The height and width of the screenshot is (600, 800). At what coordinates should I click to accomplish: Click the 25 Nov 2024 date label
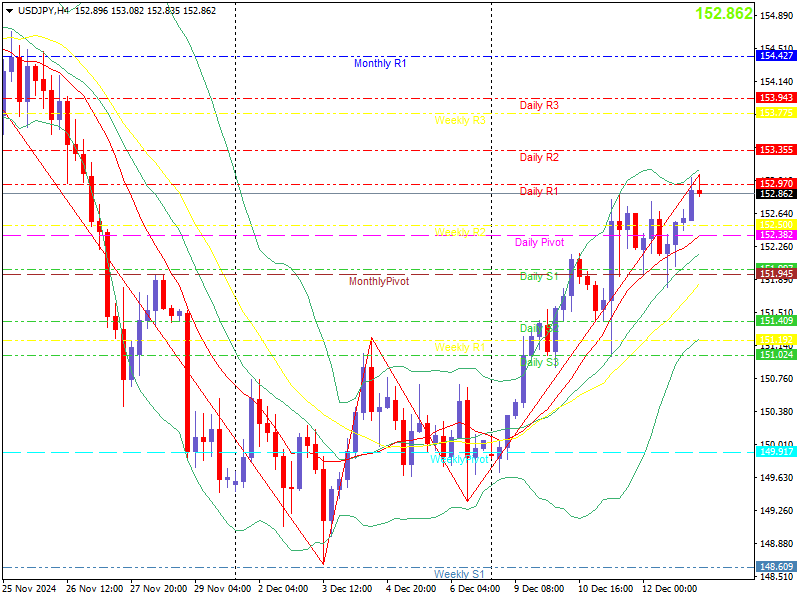[31, 589]
